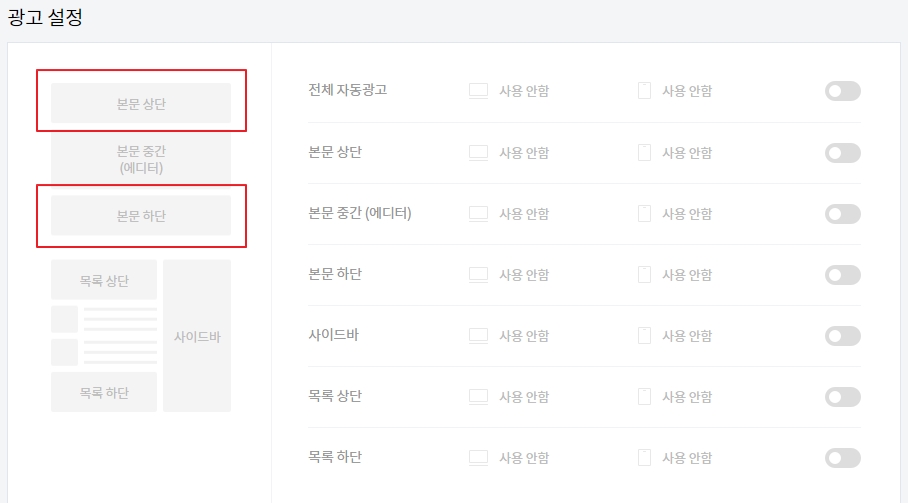
Task: Turn on the 목록 하단 toggle switch
Action: [x=843, y=458]
